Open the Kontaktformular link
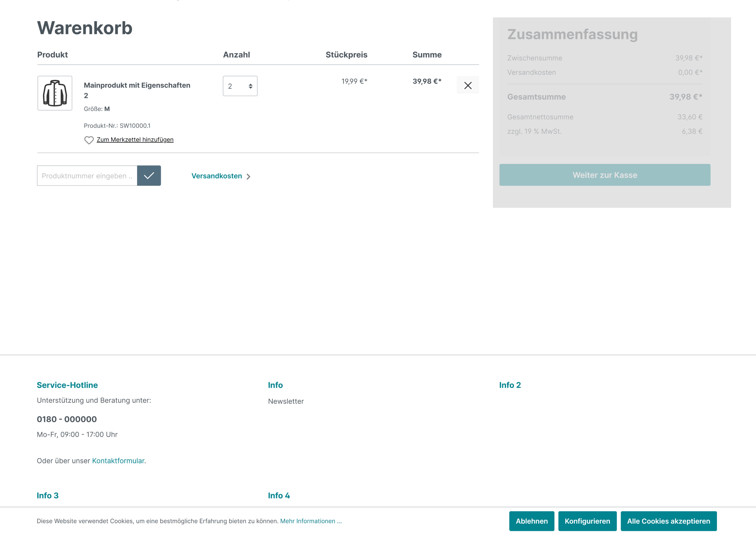The height and width of the screenshot is (535, 756). (x=118, y=461)
